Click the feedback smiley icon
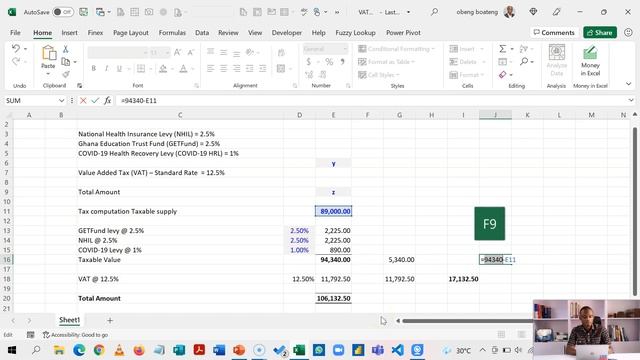640x360 pixels. 628,33
